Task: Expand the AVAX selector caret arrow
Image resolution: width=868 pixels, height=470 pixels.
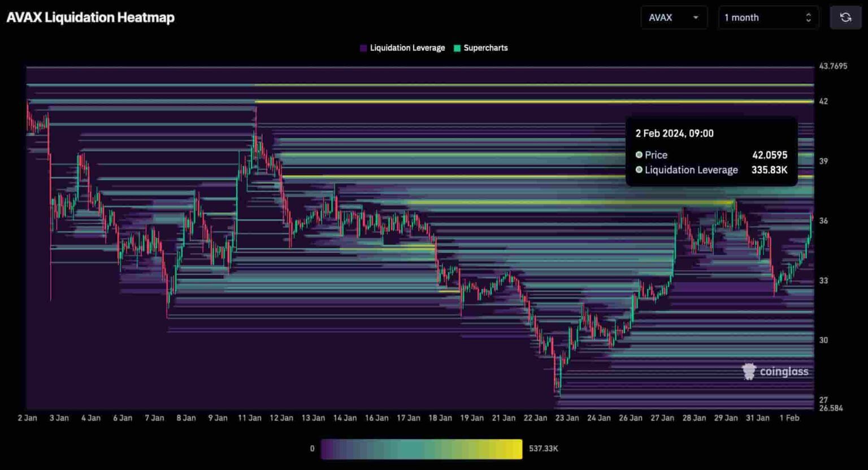Action: [x=696, y=18]
